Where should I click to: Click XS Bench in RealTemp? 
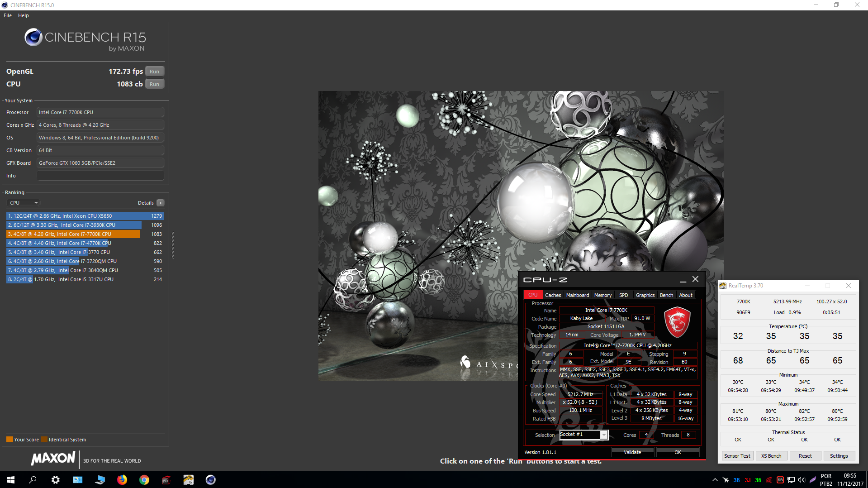pos(771,456)
